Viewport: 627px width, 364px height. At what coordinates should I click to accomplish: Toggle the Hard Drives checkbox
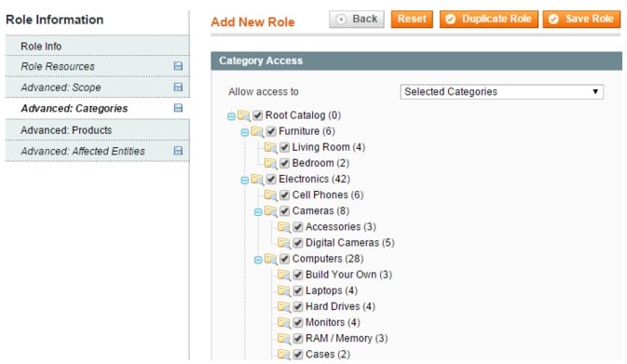298,307
